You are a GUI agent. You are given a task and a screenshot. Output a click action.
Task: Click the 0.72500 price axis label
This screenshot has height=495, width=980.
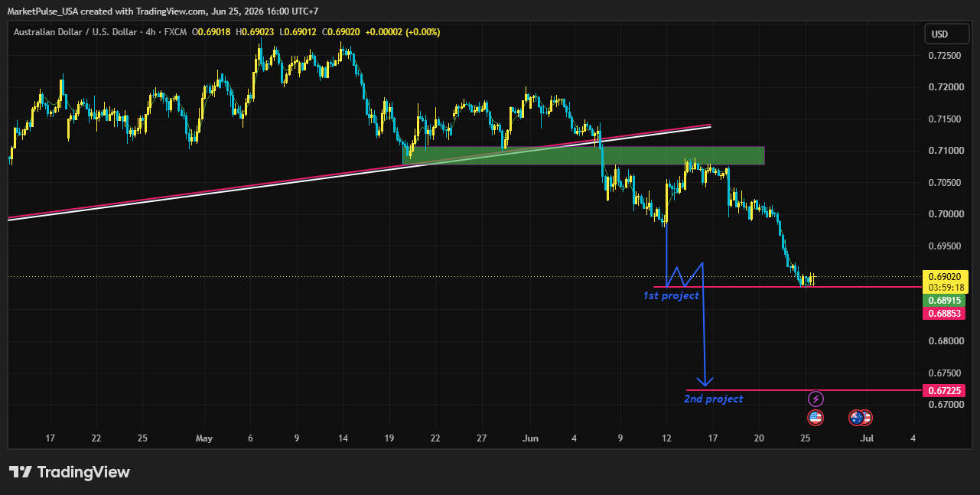[x=945, y=56]
